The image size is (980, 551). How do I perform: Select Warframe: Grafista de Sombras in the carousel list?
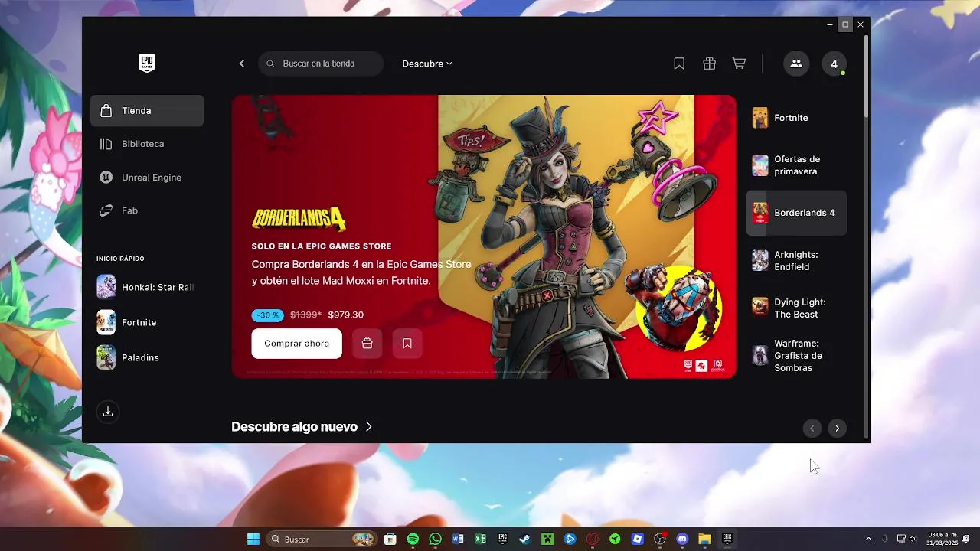[x=796, y=355]
